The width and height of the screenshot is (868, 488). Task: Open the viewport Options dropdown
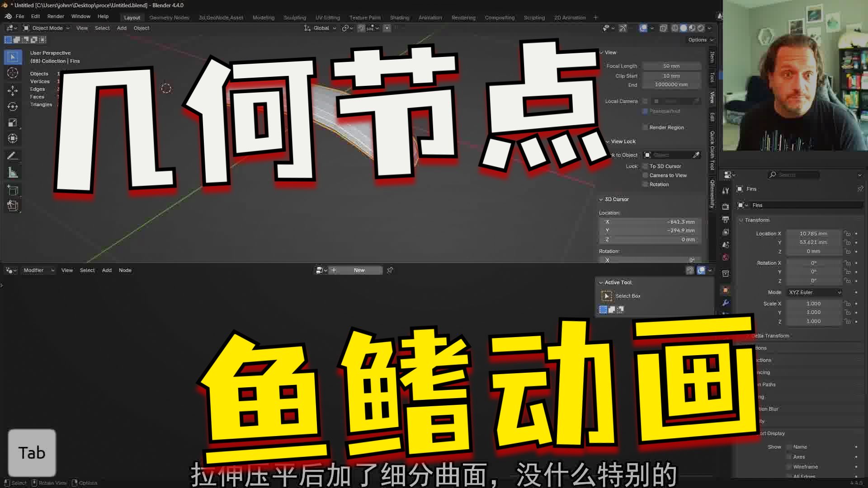700,40
